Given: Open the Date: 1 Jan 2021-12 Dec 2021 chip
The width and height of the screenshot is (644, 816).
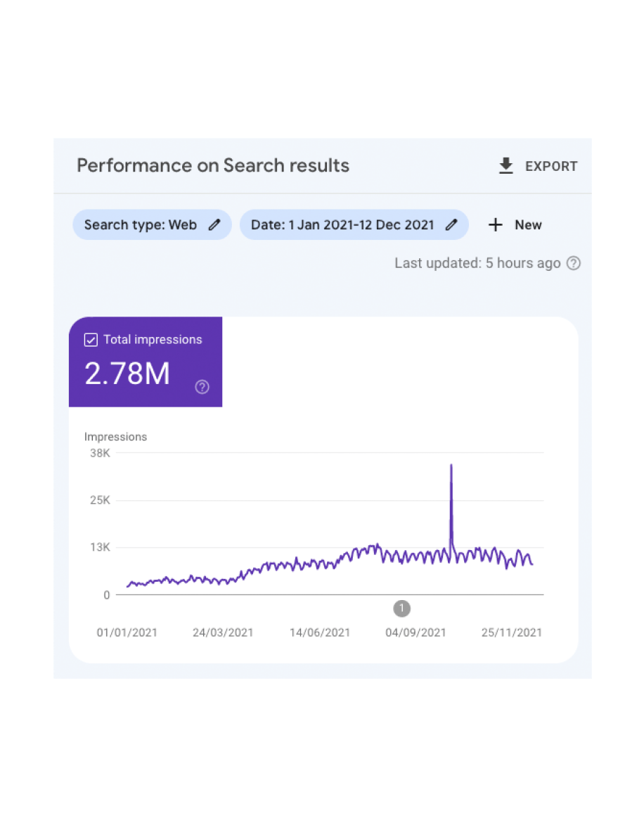Looking at the screenshot, I should point(354,225).
